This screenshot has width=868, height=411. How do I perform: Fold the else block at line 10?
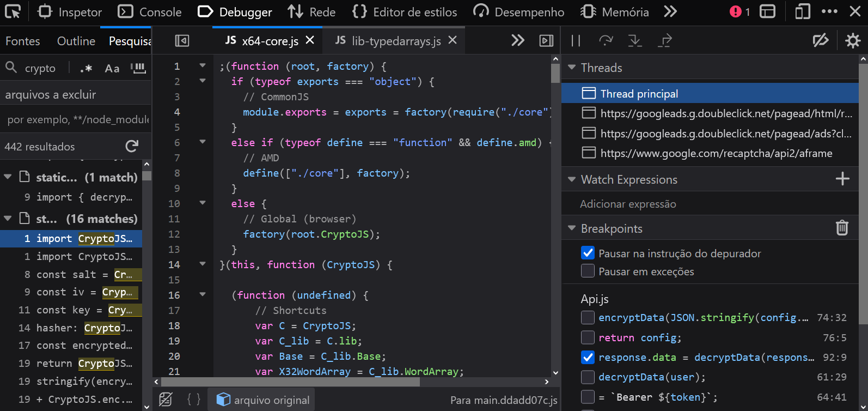203,203
